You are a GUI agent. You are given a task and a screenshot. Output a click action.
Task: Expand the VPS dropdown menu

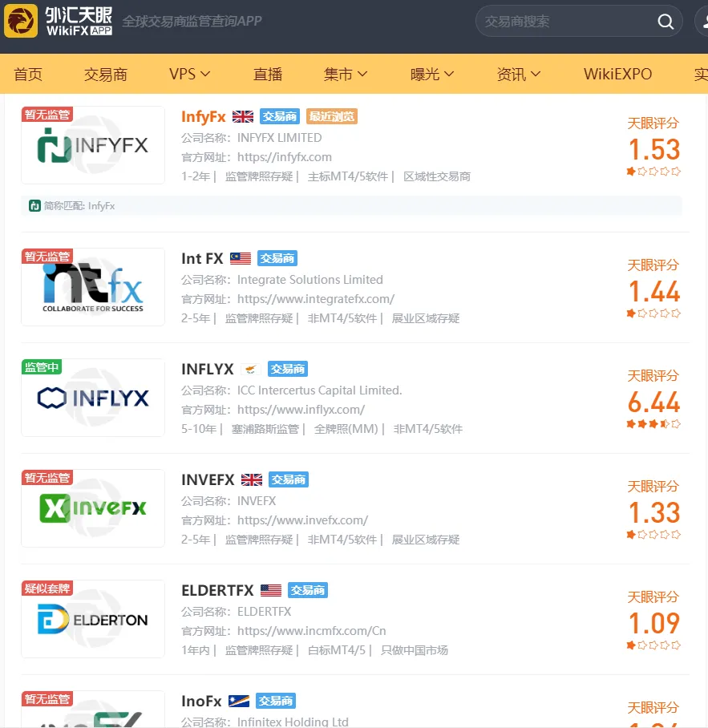pos(189,74)
